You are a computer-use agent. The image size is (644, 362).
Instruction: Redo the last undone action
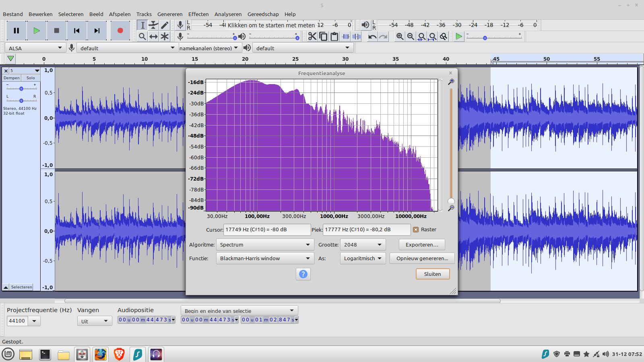point(383,37)
